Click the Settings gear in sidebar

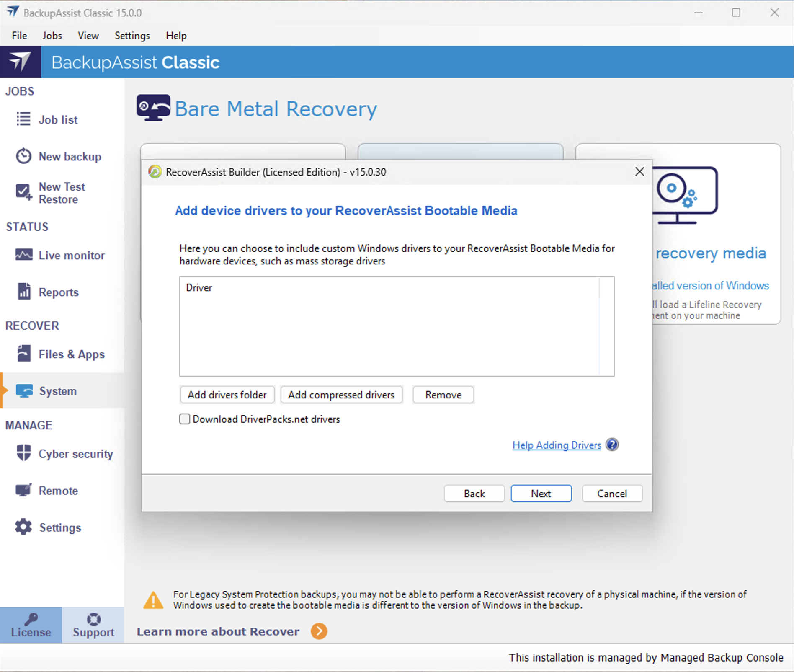(x=23, y=527)
